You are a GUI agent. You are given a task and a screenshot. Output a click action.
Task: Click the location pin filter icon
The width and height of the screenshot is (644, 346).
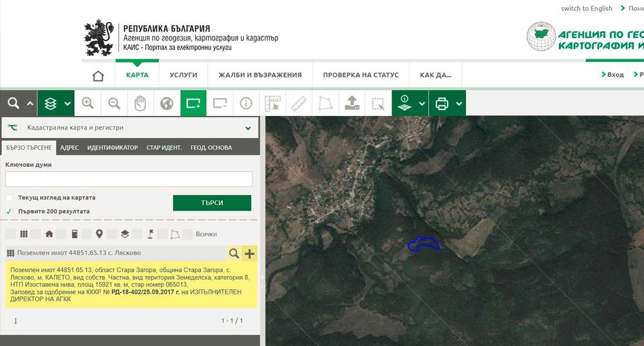99,235
